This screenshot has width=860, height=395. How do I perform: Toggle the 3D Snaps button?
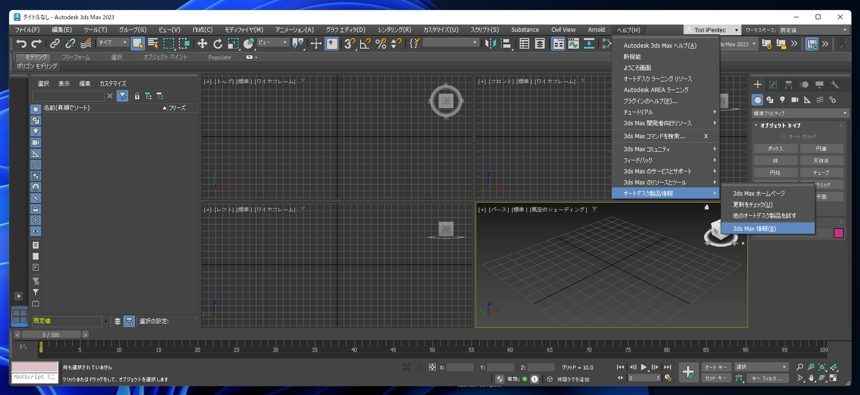pyautogui.click(x=349, y=44)
